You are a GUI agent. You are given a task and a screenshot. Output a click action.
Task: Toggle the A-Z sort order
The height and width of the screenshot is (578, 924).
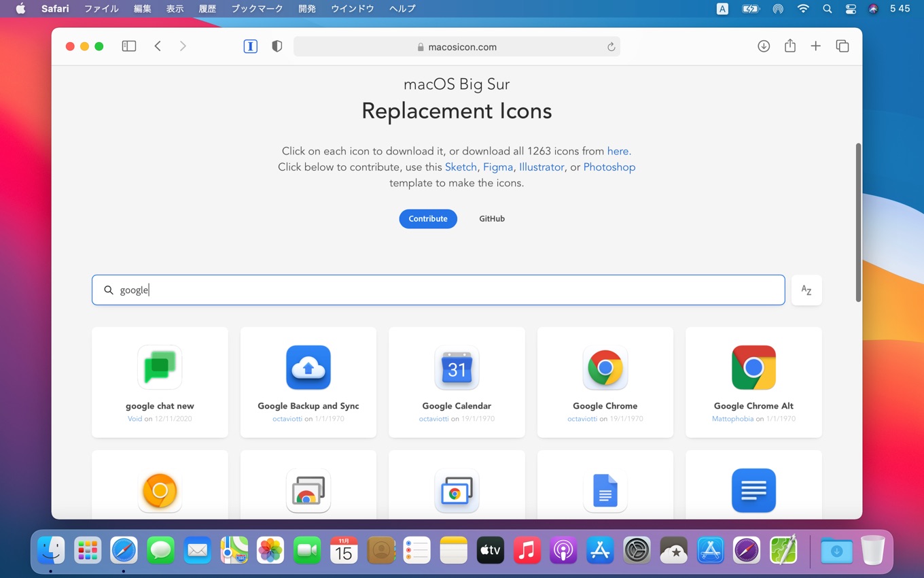806,290
